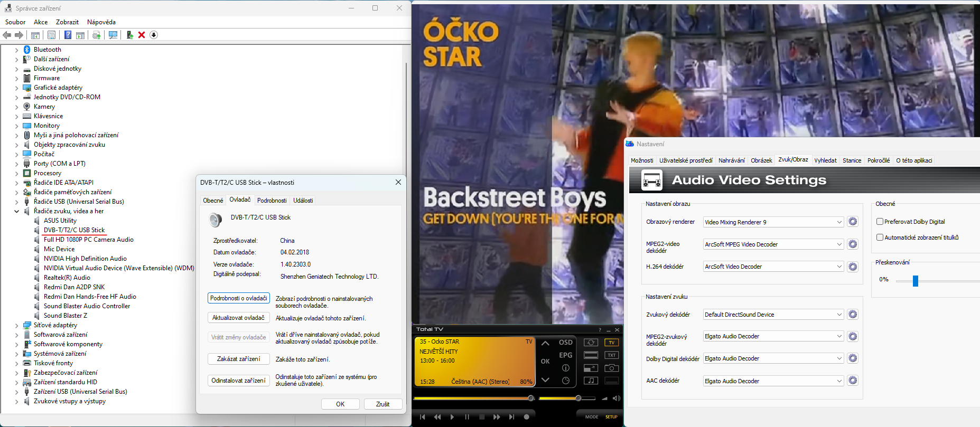Mute audio with the speaker icon in Total TV
The image size is (980, 427).
click(x=616, y=398)
